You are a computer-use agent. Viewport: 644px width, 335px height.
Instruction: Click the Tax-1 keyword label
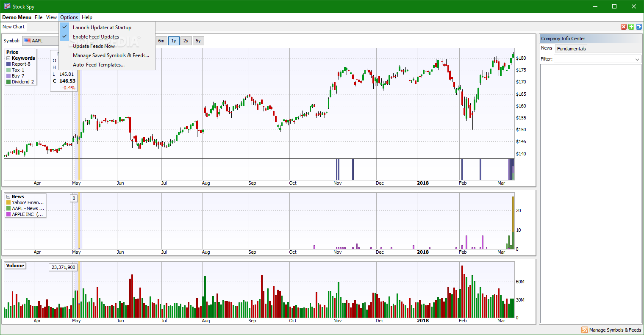[x=18, y=70]
